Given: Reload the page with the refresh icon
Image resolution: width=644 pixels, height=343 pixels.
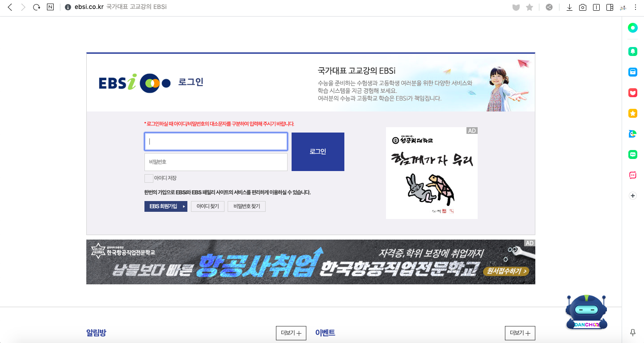Looking at the screenshot, I should (x=37, y=7).
